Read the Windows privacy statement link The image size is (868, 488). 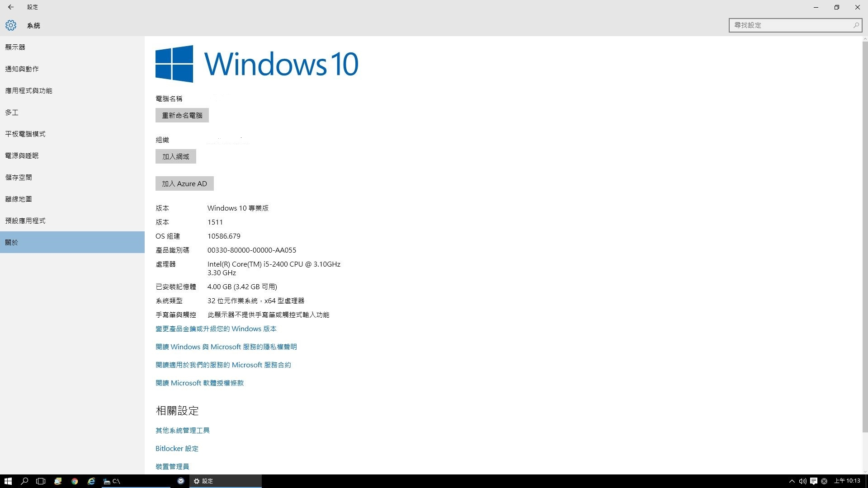tap(226, 347)
